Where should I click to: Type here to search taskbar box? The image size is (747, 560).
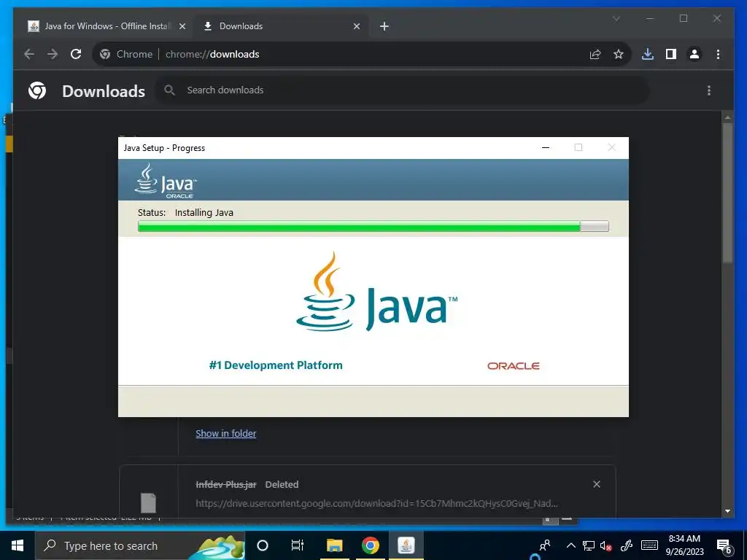click(x=140, y=545)
